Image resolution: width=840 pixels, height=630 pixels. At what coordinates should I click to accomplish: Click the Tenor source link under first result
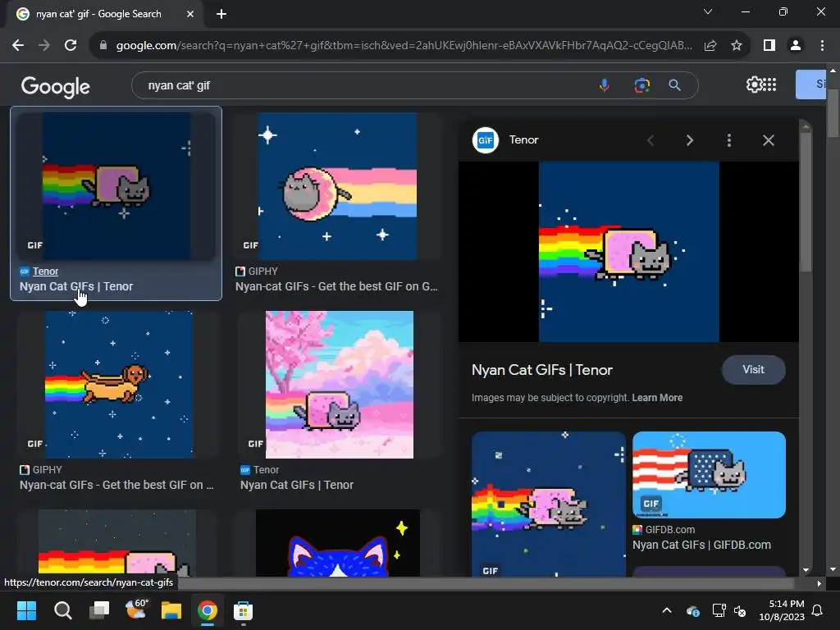[x=46, y=271]
